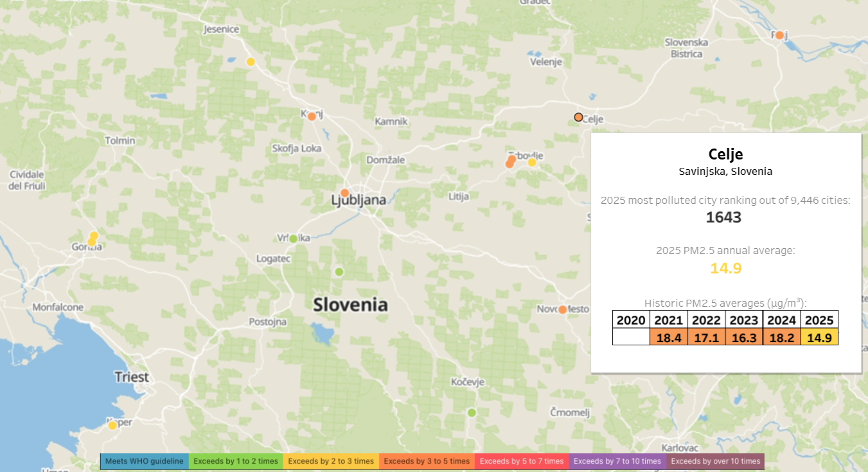Select 'Exceeds by 7 to 10 times' legend
Viewport: 868px width, 472px height.
pyautogui.click(x=617, y=461)
